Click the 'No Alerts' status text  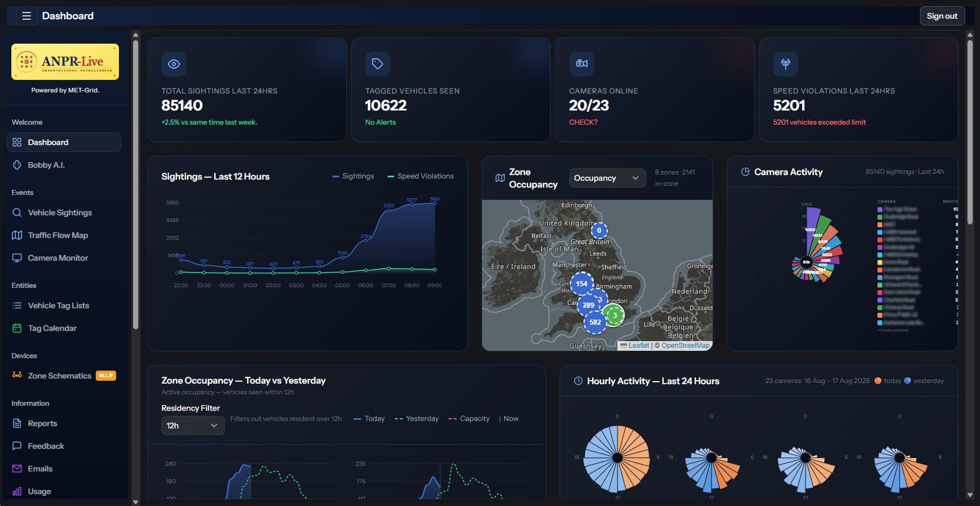pyautogui.click(x=381, y=122)
